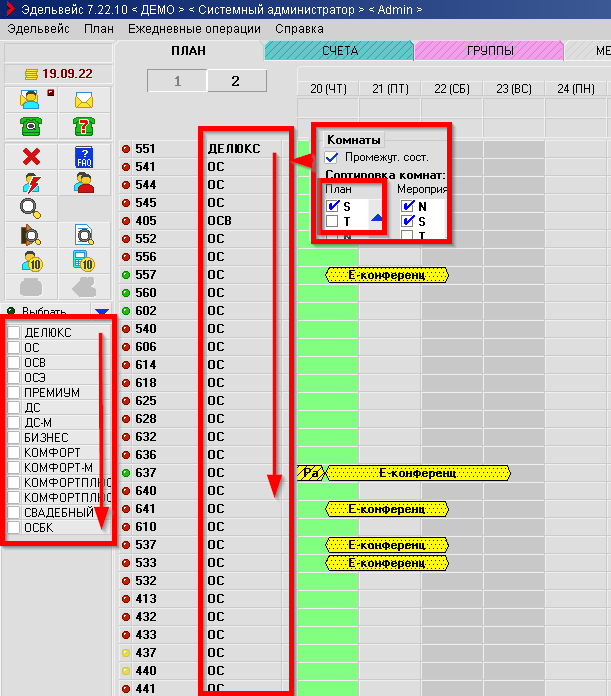Click the calculator with coin icon

[x=84, y=260]
